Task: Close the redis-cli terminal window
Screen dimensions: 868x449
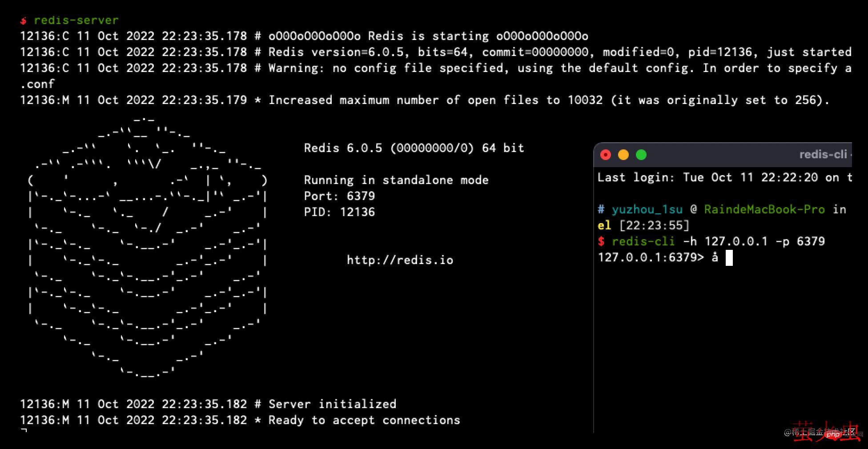Action: [x=606, y=155]
